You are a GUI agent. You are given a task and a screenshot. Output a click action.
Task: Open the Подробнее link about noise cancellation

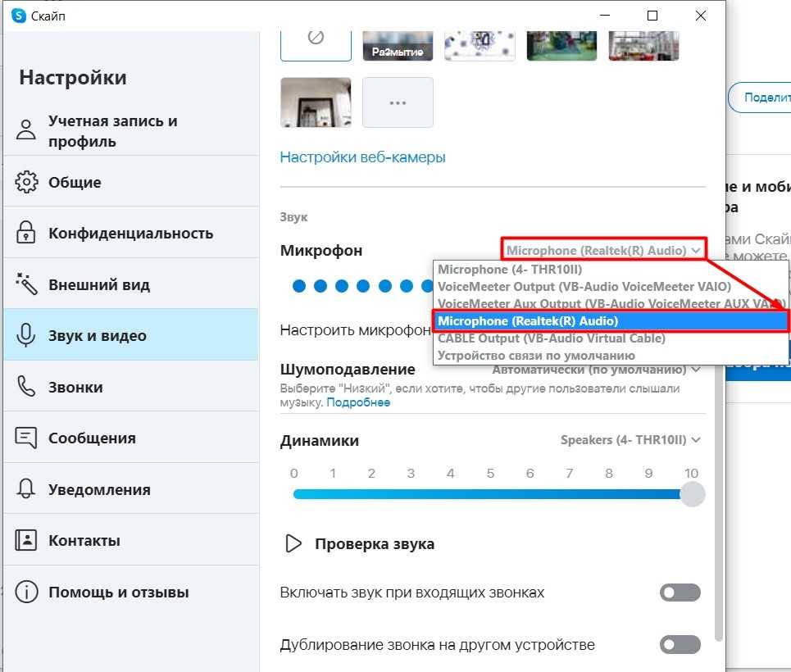point(358,402)
